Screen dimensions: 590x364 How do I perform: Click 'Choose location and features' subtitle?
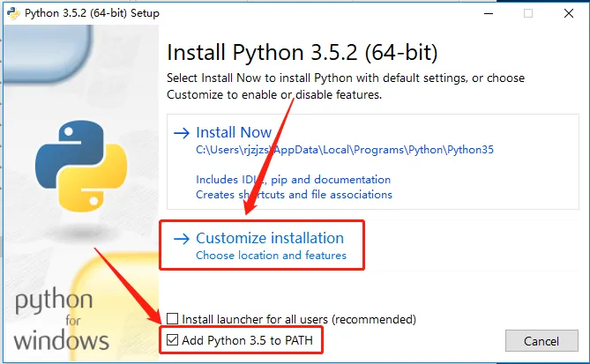271,256
